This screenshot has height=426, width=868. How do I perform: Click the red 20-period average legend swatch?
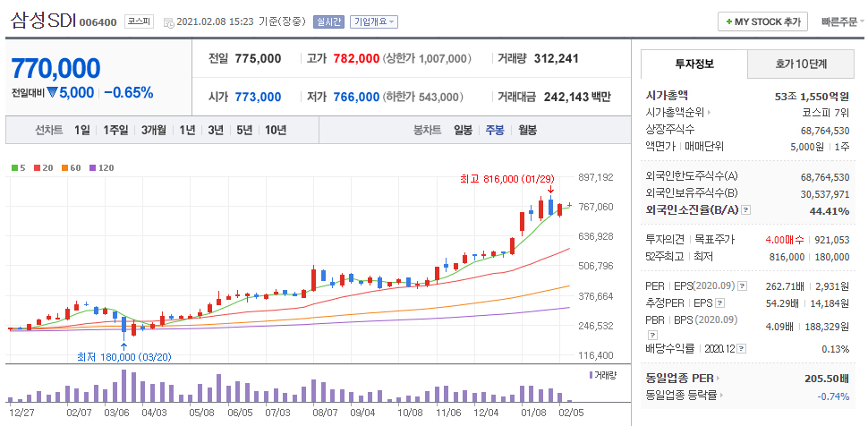pyautogui.click(x=37, y=167)
